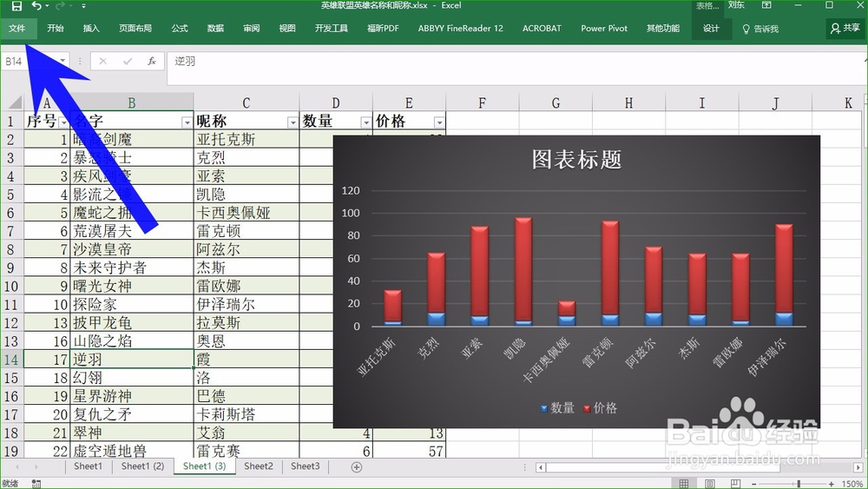Click the Save icon in quick access toolbar

(x=16, y=6)
